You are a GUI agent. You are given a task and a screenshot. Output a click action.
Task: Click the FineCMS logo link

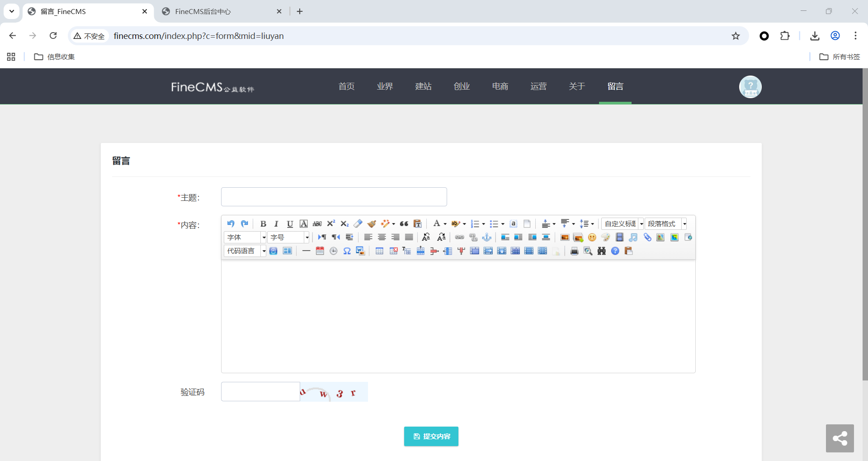click(212, 87)
